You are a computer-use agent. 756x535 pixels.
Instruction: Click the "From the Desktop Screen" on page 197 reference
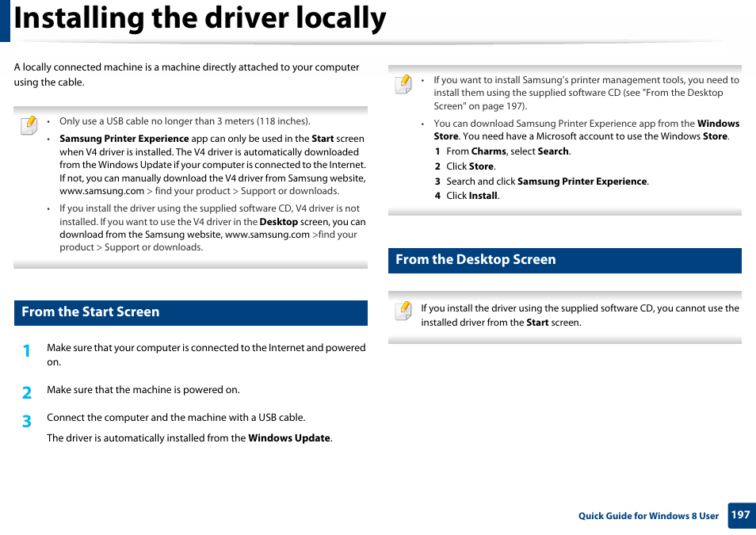[x=578, y=99]
